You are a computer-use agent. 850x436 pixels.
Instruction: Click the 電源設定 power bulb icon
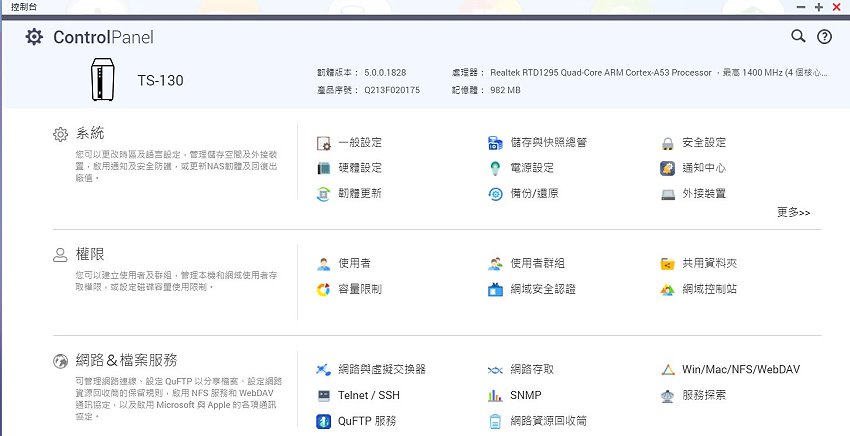coord(495,168)
